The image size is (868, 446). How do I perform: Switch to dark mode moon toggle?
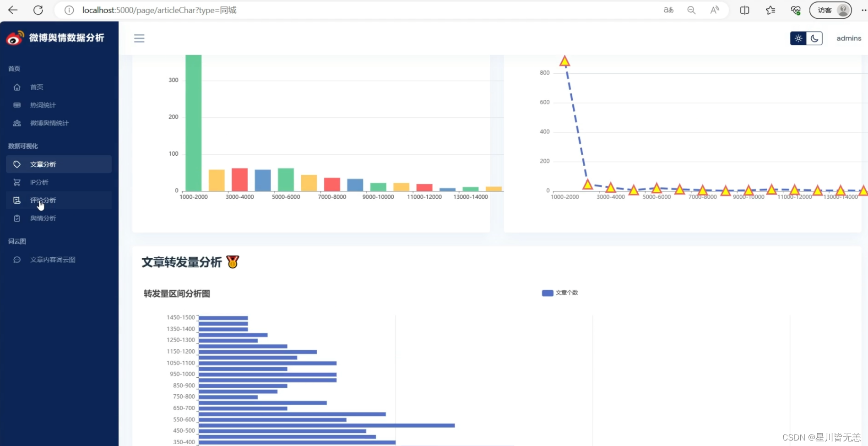814,38
